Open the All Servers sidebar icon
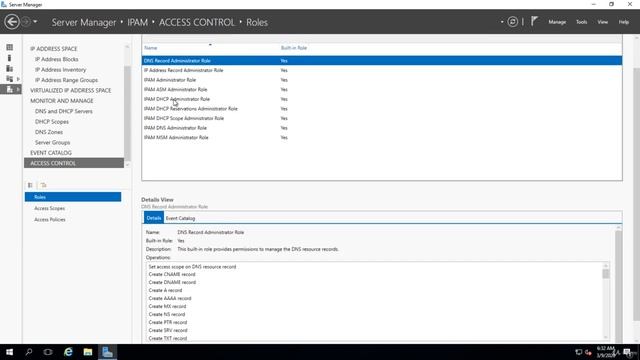The width and height of the screenshot is (640, 360). tap(9, 68)
